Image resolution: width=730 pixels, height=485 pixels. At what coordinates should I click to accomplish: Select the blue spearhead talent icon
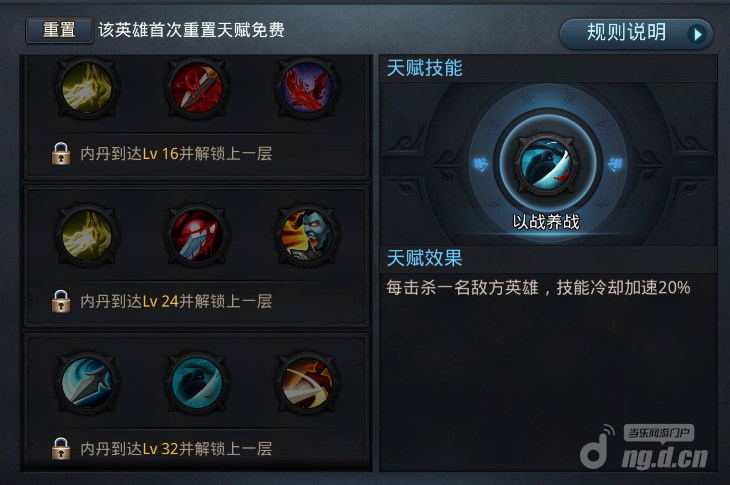(x=87, y=383)
